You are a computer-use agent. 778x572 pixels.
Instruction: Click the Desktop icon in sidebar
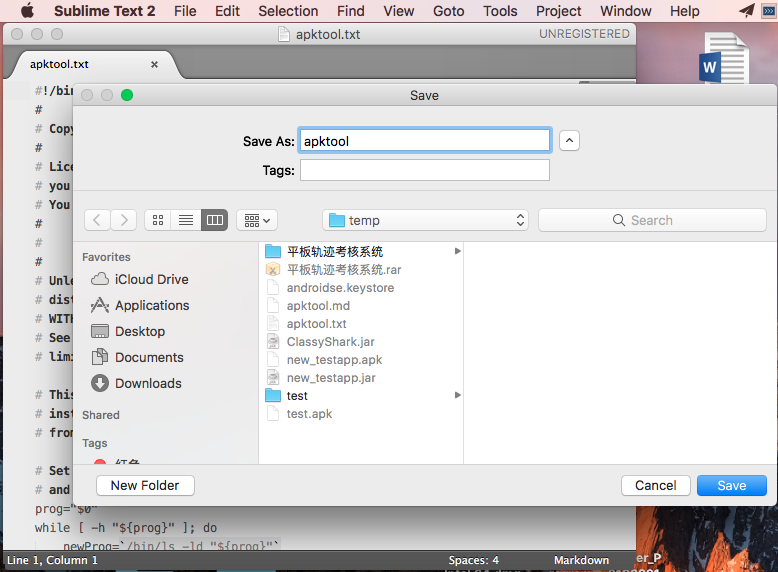[x=100, y=331]
